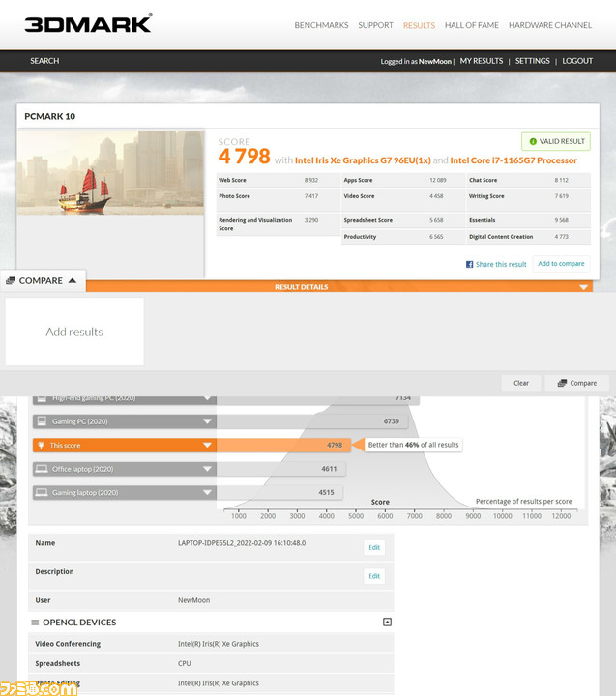Open Intel Iris Xe Graphics G7 link
The image size is (616, 696).
(363, 160)
